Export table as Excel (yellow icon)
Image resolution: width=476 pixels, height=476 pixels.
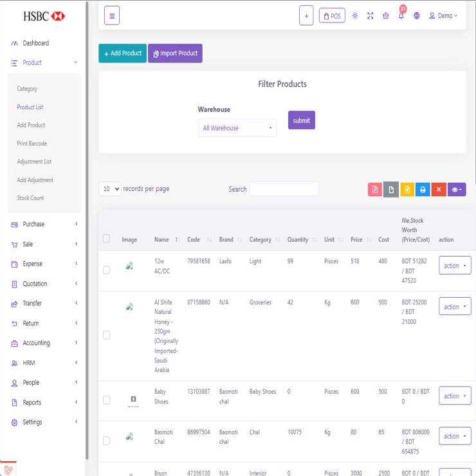click(x=407, y=190)
